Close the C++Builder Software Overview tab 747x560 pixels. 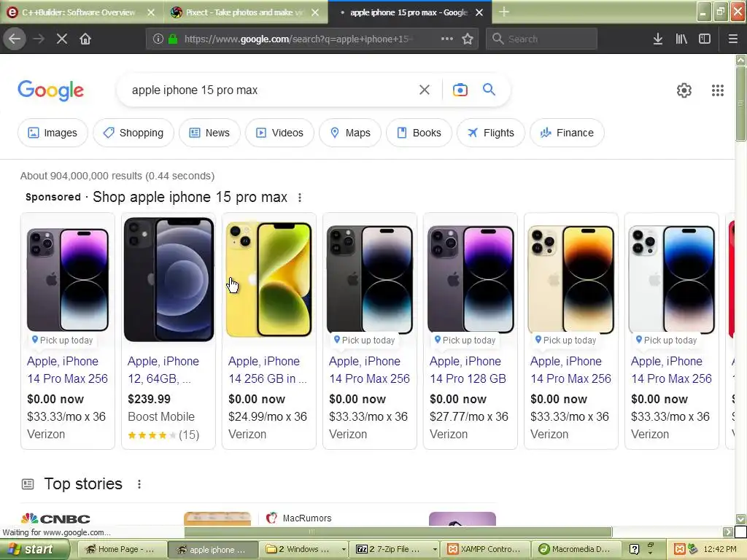pos(150,13)
